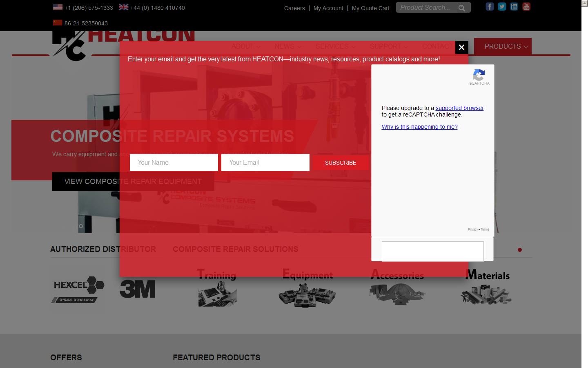Click the Your Email input field
The height and width of the screenshot is (368, 588).
click(x=265, y=163)
